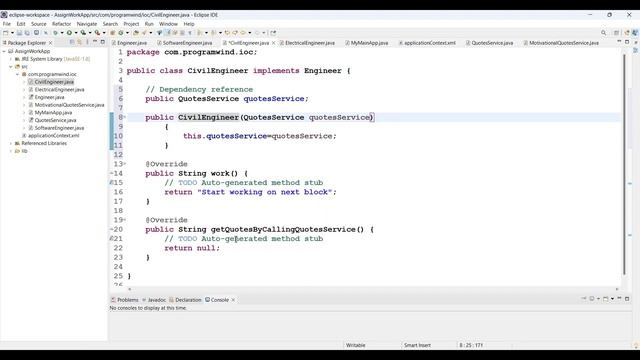Close the CivilEngineer.java editor tab
640x360 pixels.
coord(273,42)
